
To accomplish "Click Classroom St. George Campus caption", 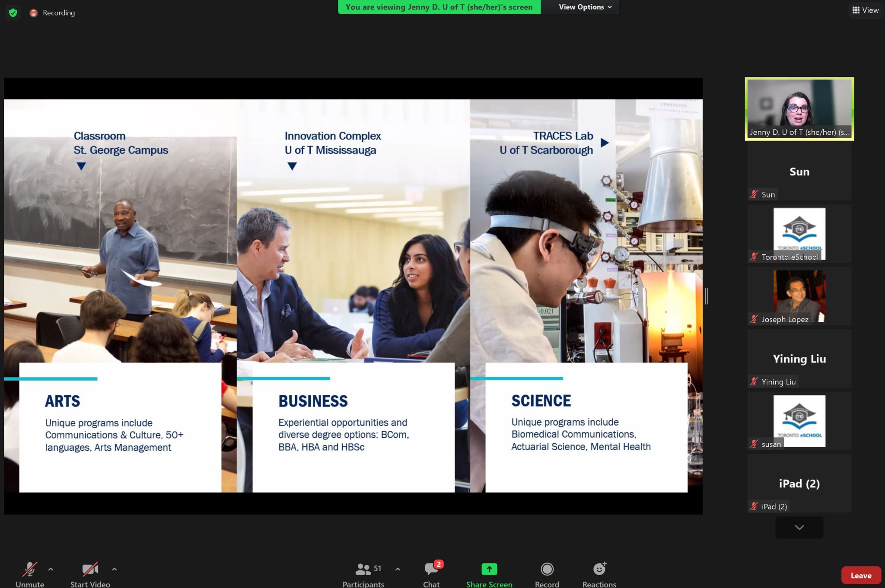I will [x=121, y=143].
